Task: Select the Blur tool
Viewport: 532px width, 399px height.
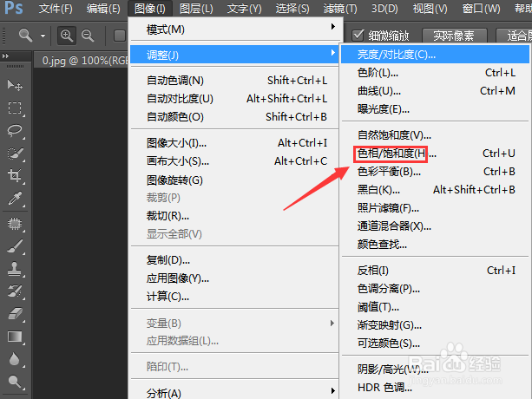Action: point(15,359)
